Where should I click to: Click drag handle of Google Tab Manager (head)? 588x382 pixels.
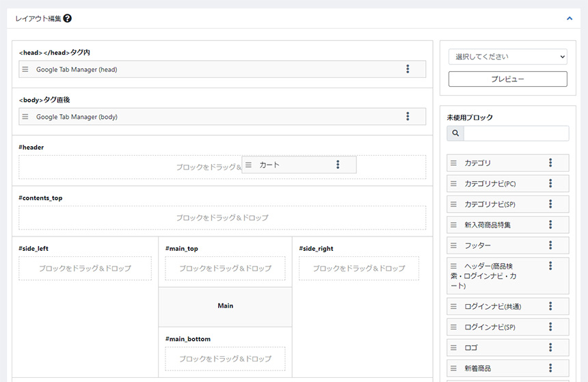coord(25,69)
